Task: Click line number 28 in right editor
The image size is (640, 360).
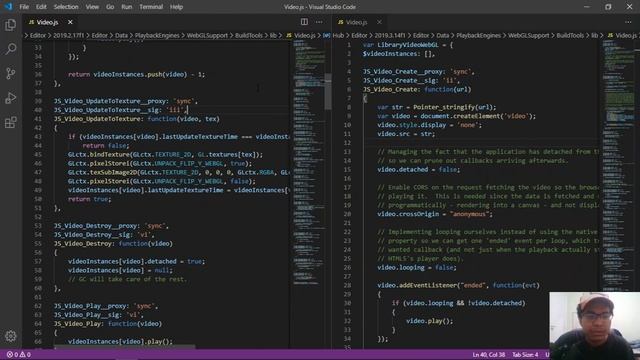Action: [x=347, y=285]
